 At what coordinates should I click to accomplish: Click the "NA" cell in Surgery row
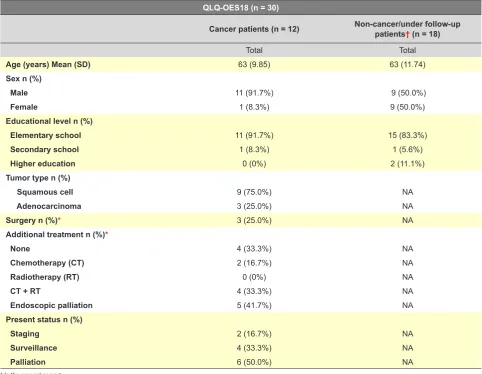(x=407, y=220)
